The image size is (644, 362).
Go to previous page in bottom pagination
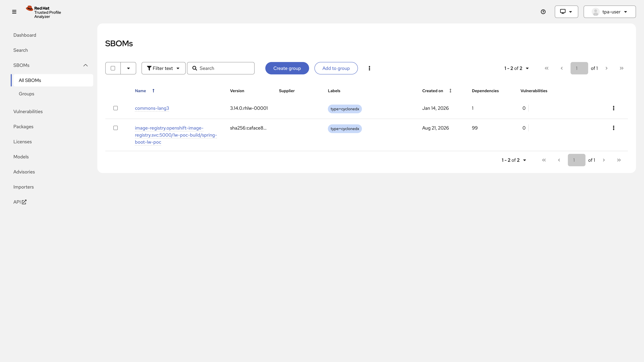[559, 160]
